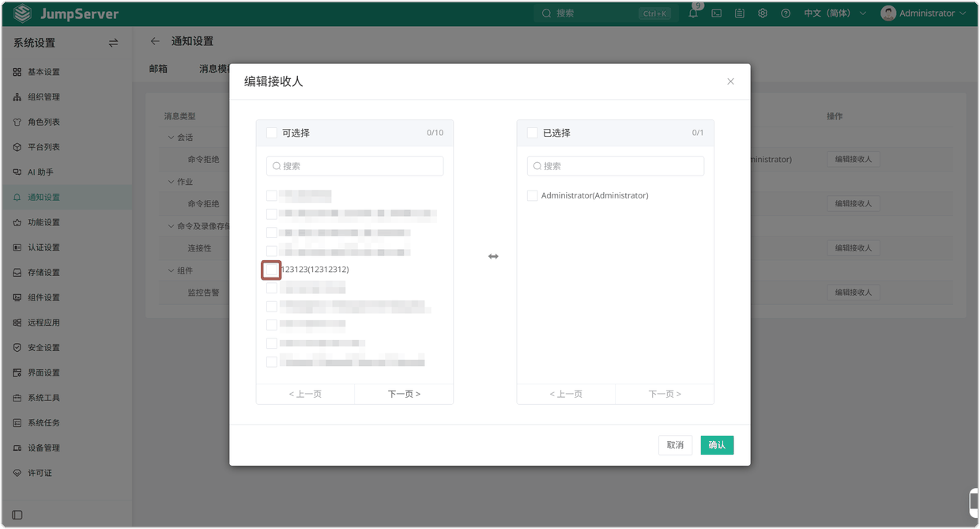Click 上一页 in the 可选择 list
Screen dimensions: 980x529
pos(305,394)
